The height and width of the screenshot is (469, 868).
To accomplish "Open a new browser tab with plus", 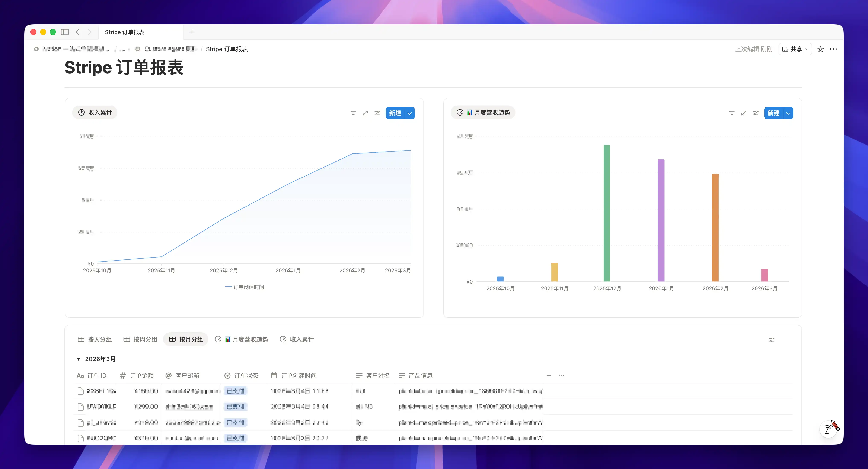I will [x=192, y=32].
